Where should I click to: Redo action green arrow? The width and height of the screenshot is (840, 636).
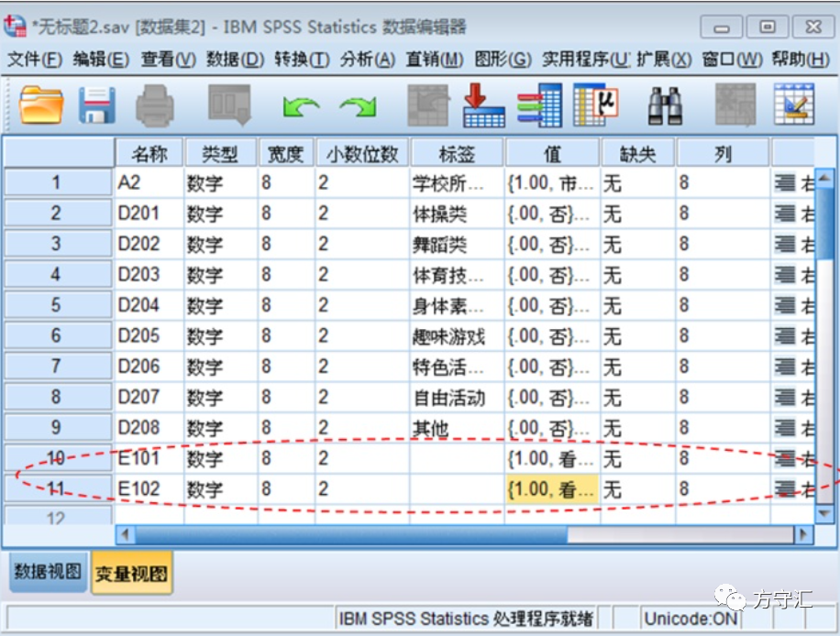point(358,106)
